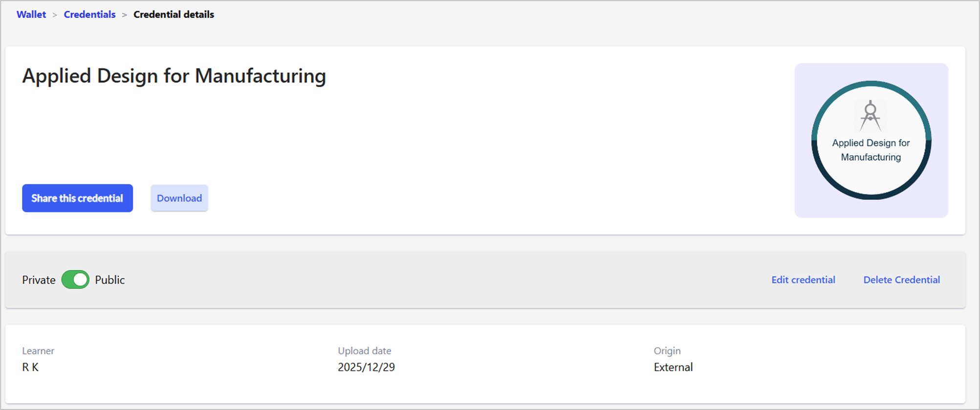Open the Edit credential link
The width and height of the screenshot is (980, 410).
click(x=803, y=280)
